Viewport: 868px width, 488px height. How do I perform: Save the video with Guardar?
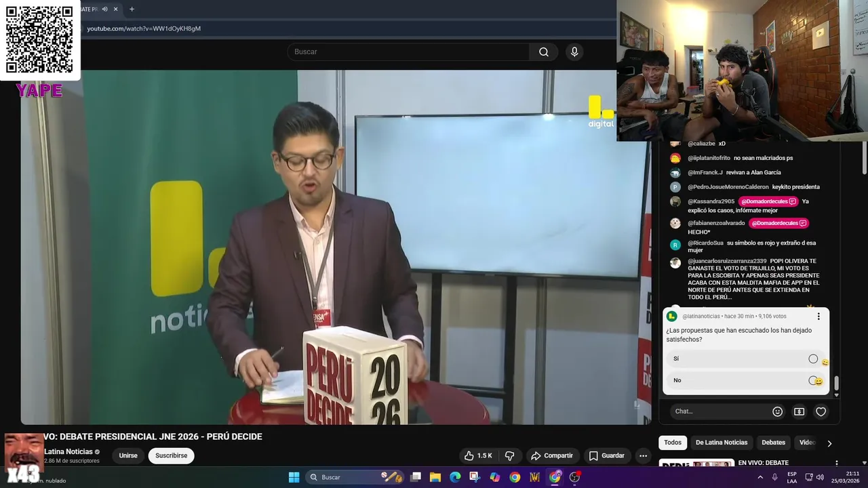(x=607, y=455)
